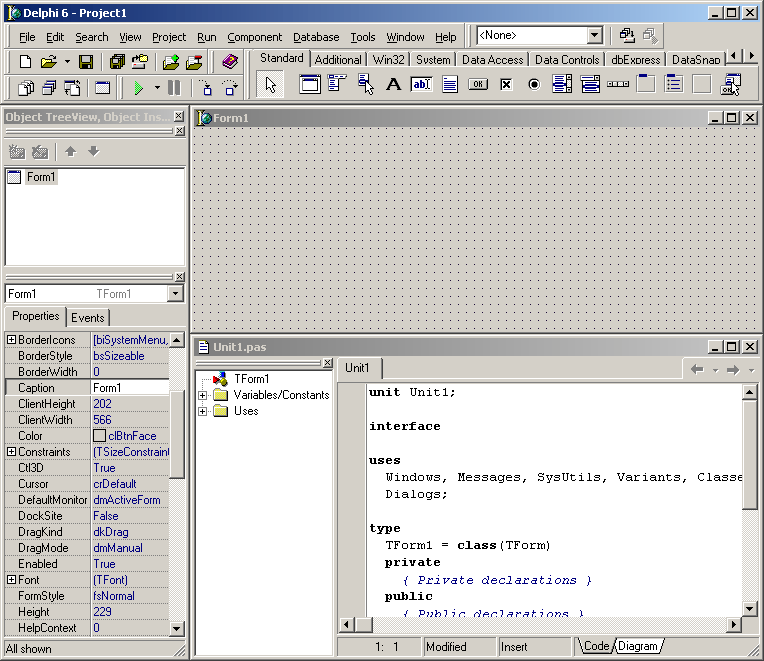Select the CheckBox component in palette

point(506,84)
